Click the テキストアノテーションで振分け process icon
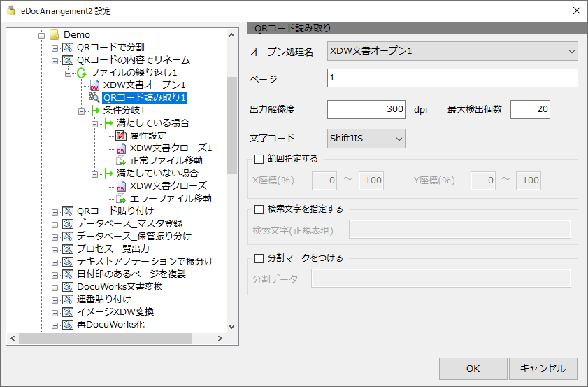 (x=68, y=262)
